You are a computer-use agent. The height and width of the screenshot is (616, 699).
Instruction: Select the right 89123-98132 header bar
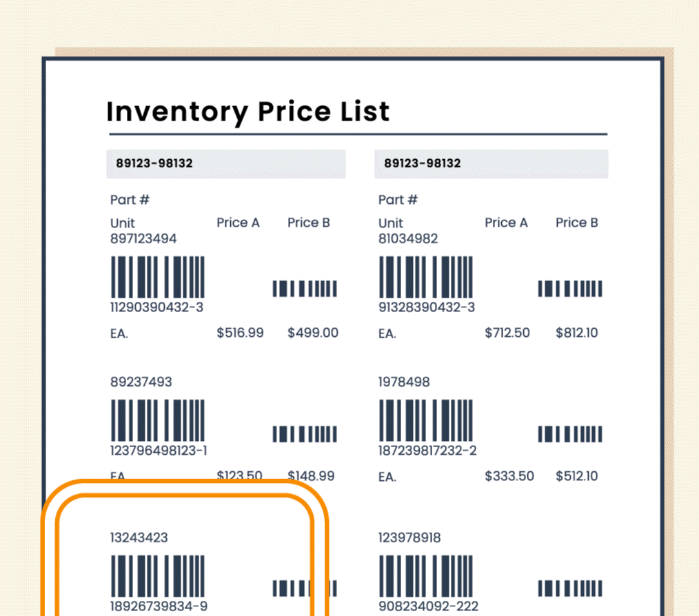[x=491, y=164]
